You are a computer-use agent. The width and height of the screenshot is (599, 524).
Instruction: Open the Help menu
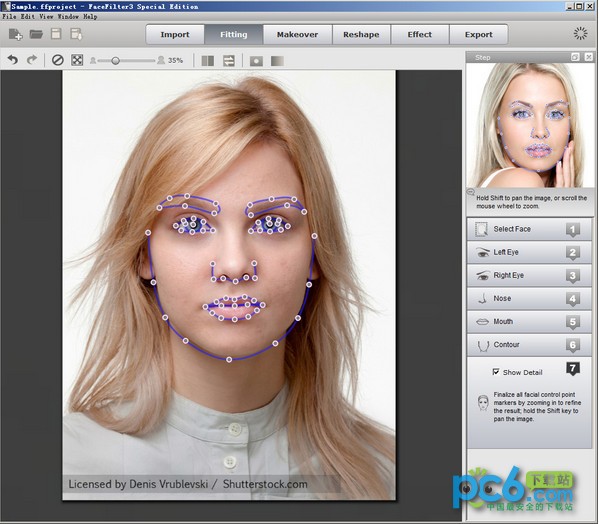[x=90, y=16]
